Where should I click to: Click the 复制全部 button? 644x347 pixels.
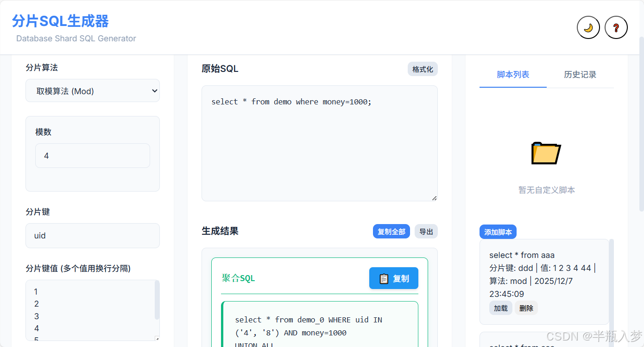[x=391, y=231]
